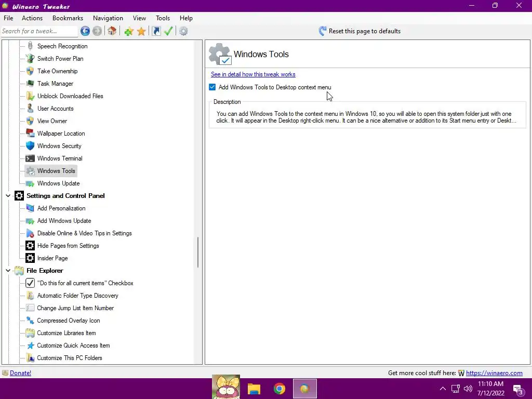532x399 pixels.
Task: Click the Speech Recognition microphone icon
Action: pos(30,46)
